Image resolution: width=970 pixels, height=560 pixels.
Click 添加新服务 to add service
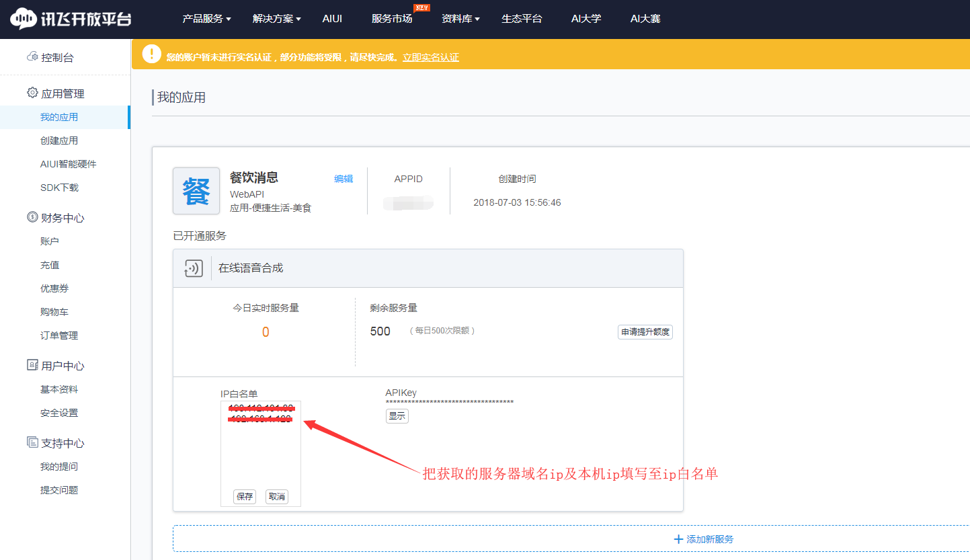704,539
